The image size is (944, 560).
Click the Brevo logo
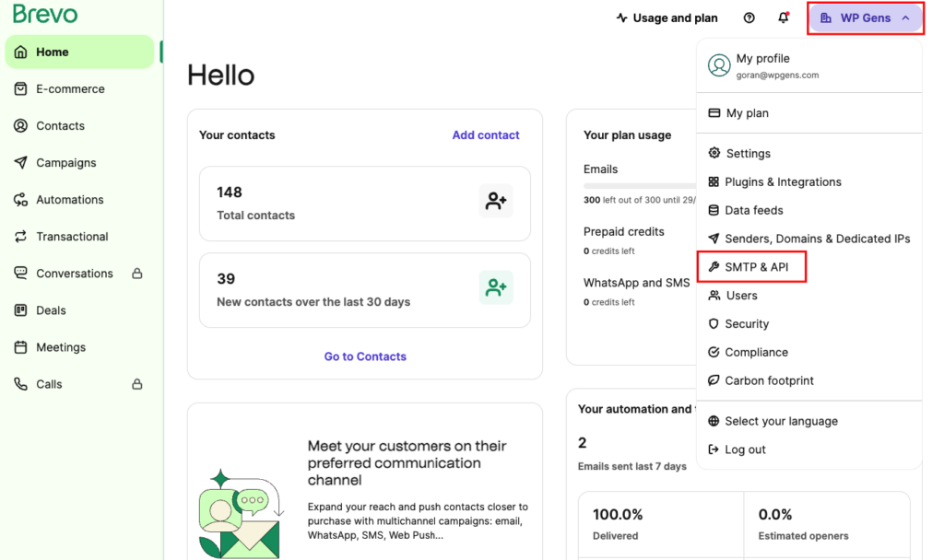[x=45, y=15]
